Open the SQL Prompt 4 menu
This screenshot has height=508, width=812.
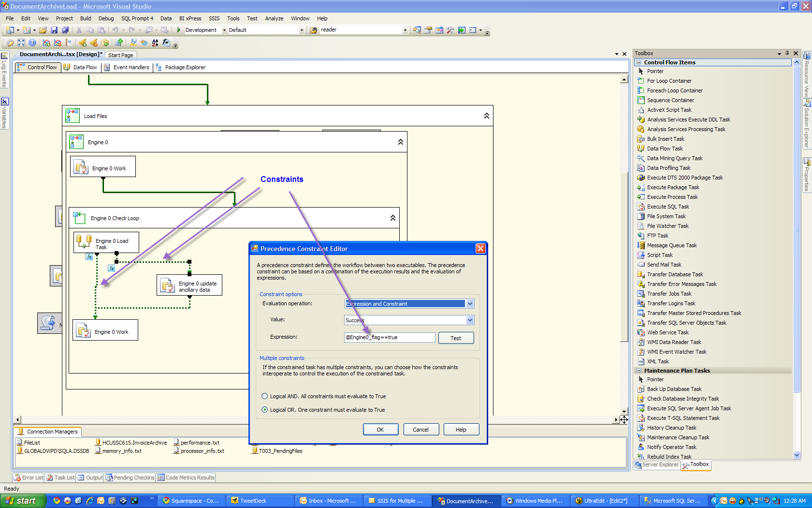[x=137, y=18]
